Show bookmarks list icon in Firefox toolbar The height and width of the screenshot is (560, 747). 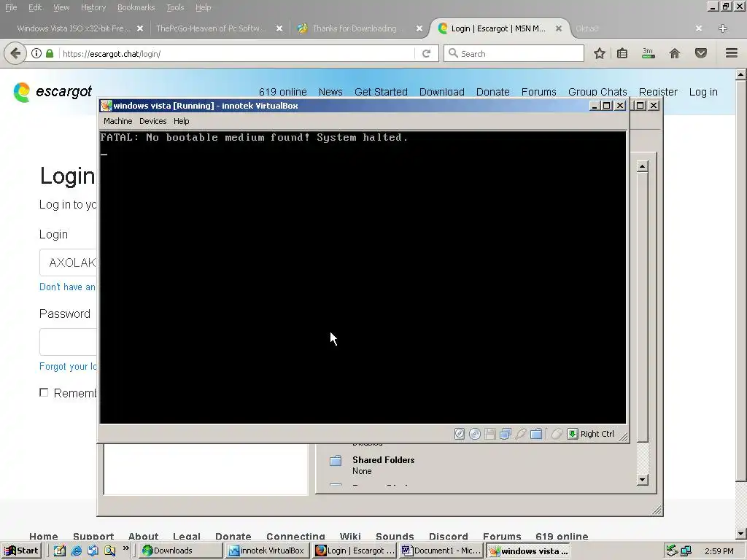pyautogui.click(x=622, y=53)
